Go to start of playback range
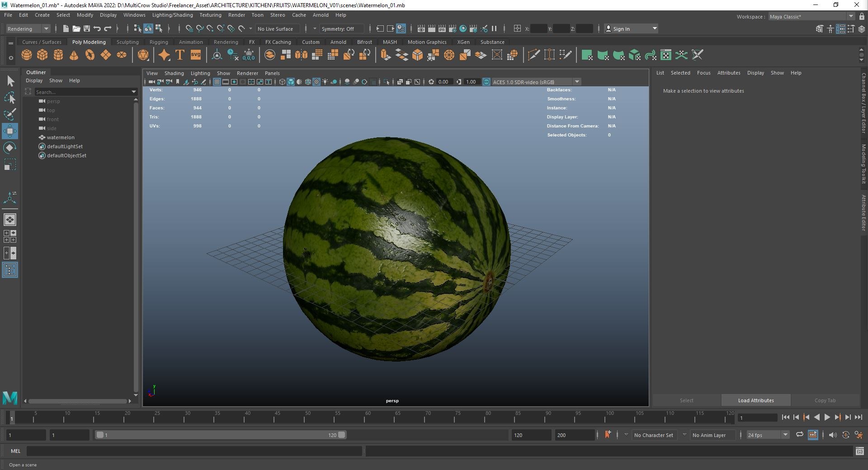 (786, 418)
